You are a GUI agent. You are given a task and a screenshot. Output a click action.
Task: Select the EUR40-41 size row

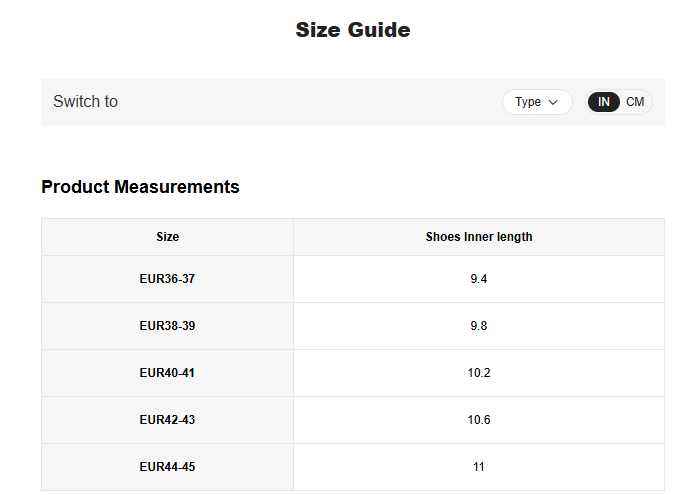click(167, 373)
